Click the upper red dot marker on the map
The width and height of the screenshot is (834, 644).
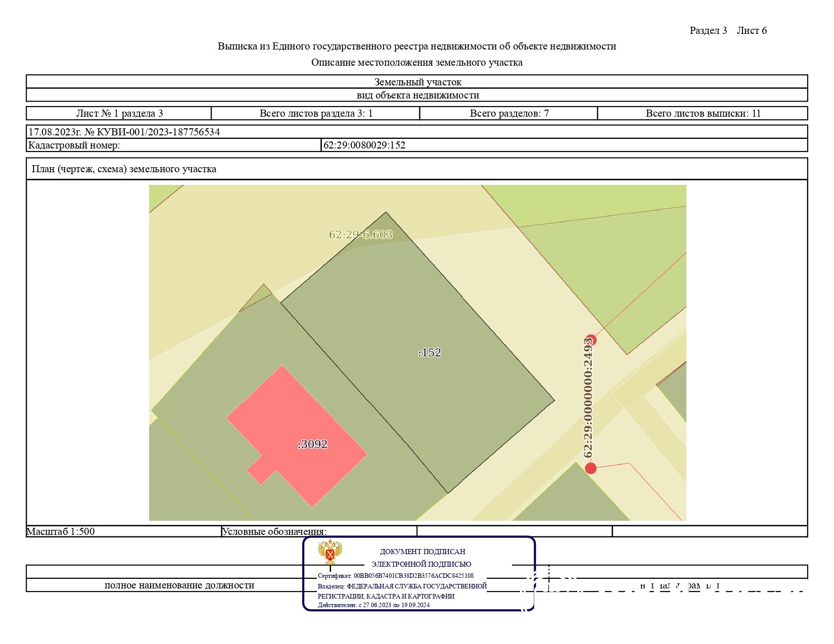[x=591, y=340]
